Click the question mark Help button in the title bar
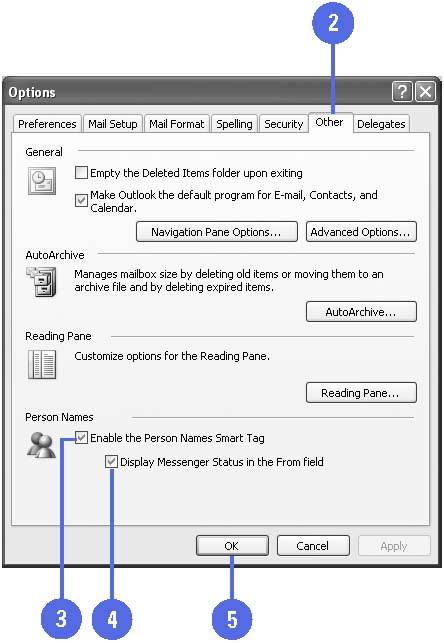This screenshot has height=643, width=444. (402, 91)
